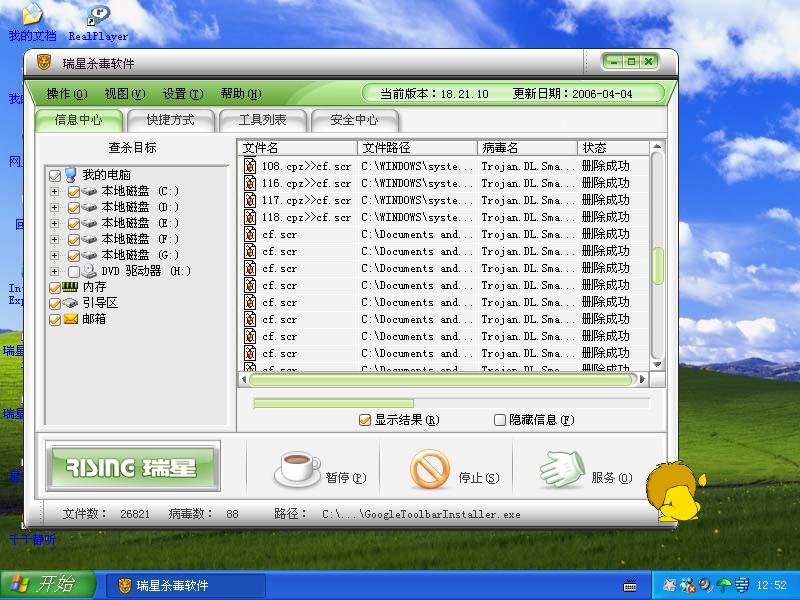Switch to the 快捷方式 tab

[170, 120]
